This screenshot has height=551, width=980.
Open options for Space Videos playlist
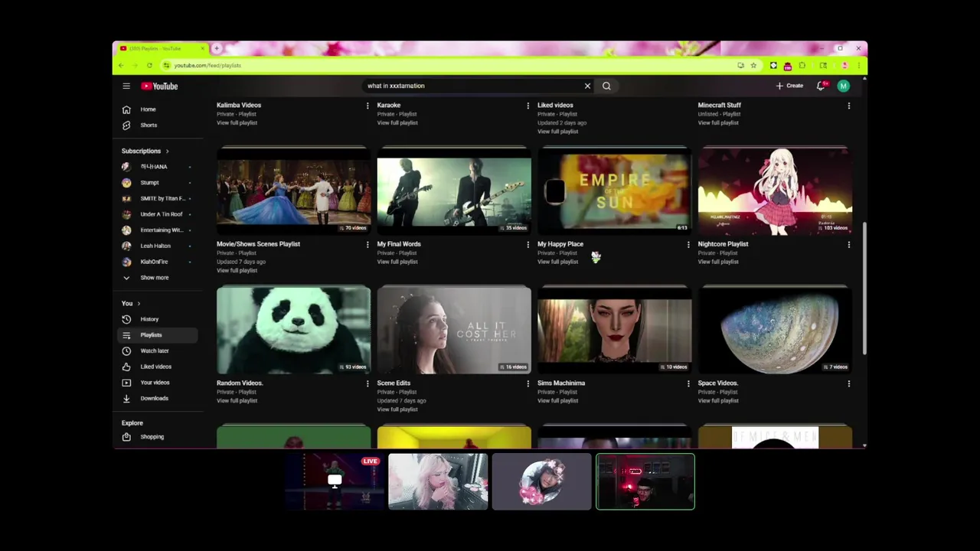[848, 384]
